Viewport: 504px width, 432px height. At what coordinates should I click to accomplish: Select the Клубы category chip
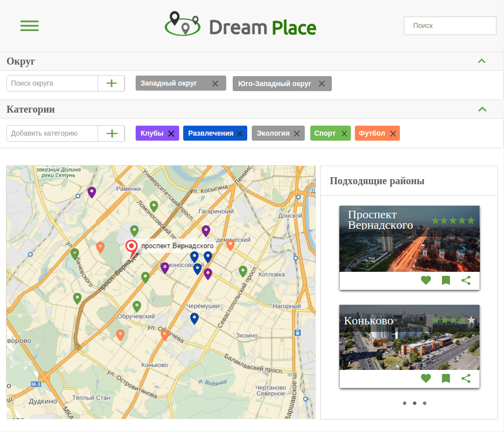click(157, 133)
